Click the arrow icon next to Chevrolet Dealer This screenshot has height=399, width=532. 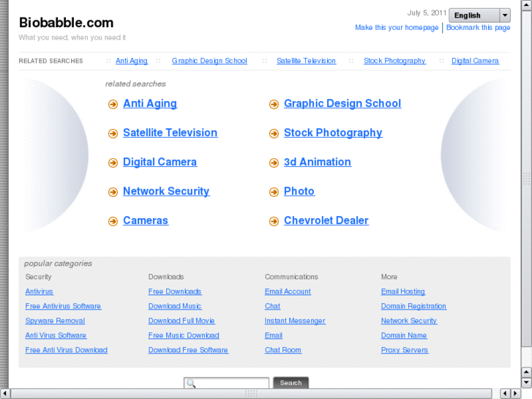[x=274, y=221]
